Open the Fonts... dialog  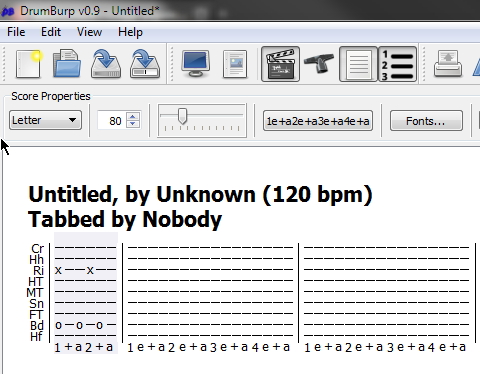click(426, 121)
